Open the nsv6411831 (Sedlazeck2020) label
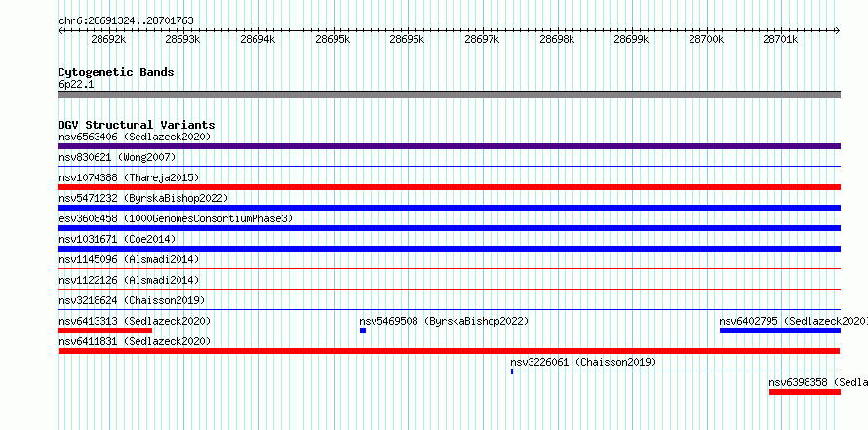Screen dimensions: 868x430 [x=135, y=341]
